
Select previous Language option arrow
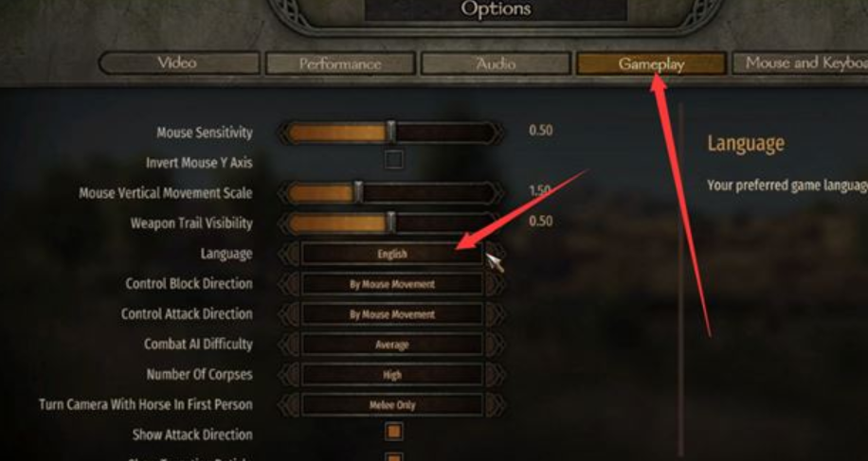pos(289,254)
